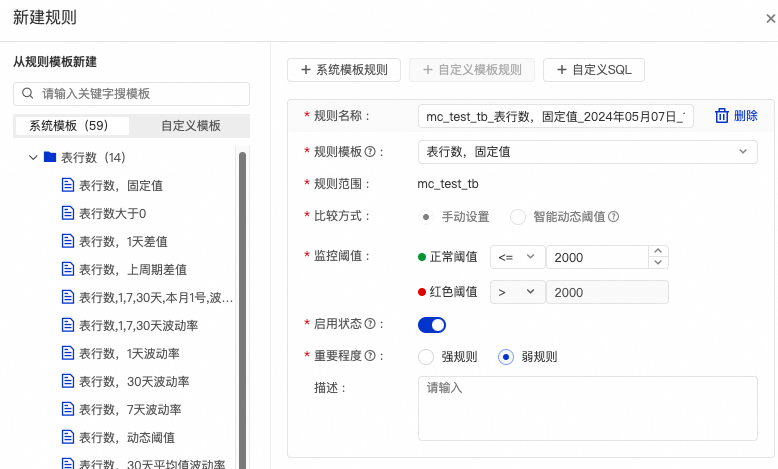Click the document icon of 表行数，7天波动率
This screenshot has height=469, width=778.
(67, 409)
